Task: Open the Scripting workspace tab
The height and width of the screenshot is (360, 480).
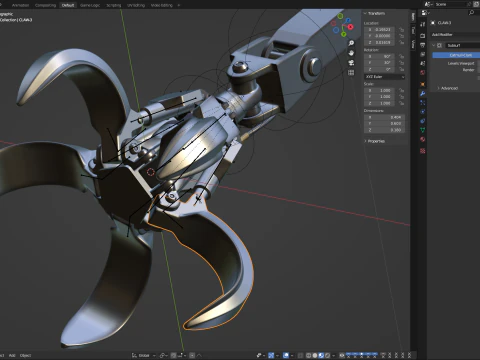Action: [x=113, y=5]
